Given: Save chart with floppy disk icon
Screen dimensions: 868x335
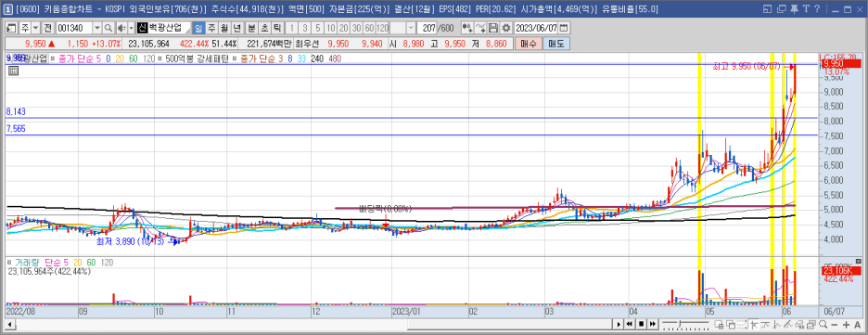Looking at the screenshot, I should [492, 28].
